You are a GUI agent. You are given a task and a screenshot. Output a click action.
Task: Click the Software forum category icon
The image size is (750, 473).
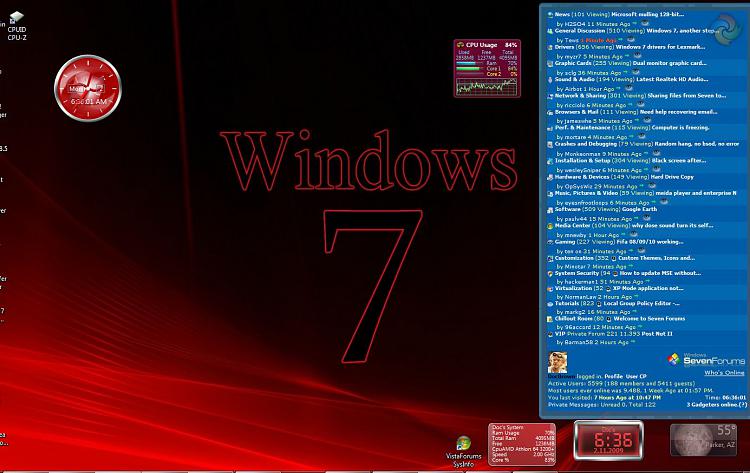point(551,210)
